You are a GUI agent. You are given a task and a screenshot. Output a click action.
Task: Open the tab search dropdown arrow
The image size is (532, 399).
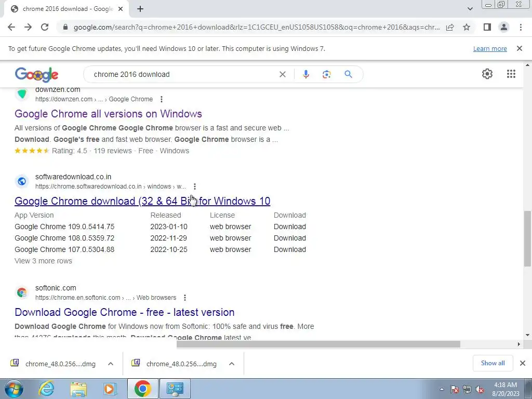click(x=470, y=9)
